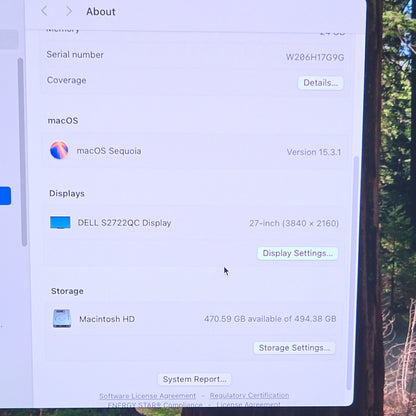The image size is (416, 416).
Task: Go forward with the right chevron arrow
Action: (69, 11)
